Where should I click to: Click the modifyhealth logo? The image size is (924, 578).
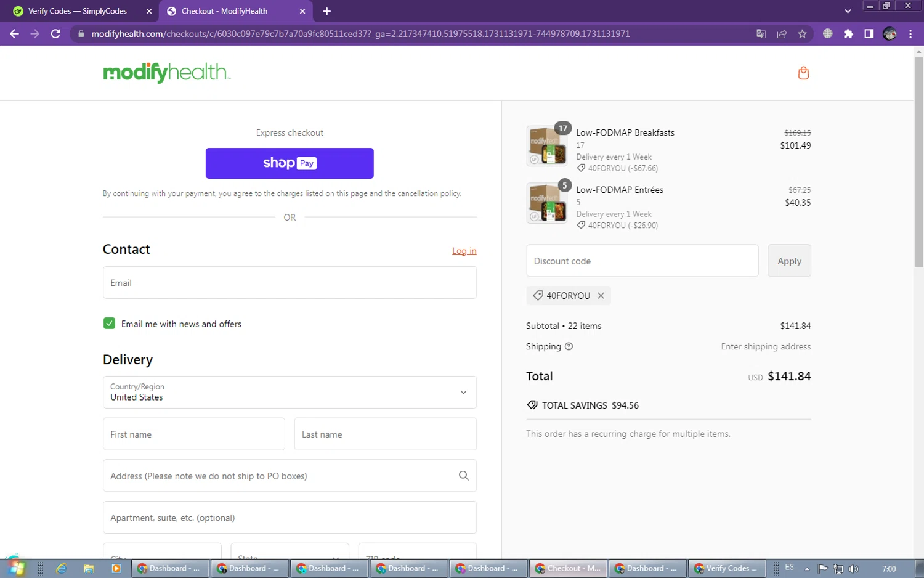(166, 73)
